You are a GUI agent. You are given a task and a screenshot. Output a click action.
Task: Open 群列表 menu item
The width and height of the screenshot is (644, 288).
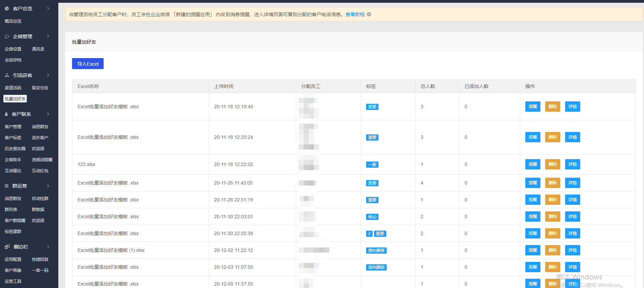[11, 210]
